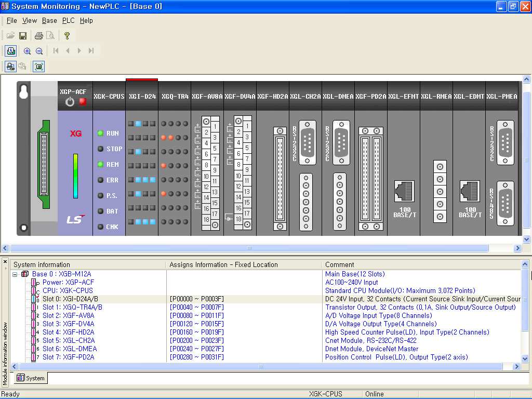532x399 pixels.
Task: Select Slot 6: XGL-DMEA row
Action: [70, 349]
